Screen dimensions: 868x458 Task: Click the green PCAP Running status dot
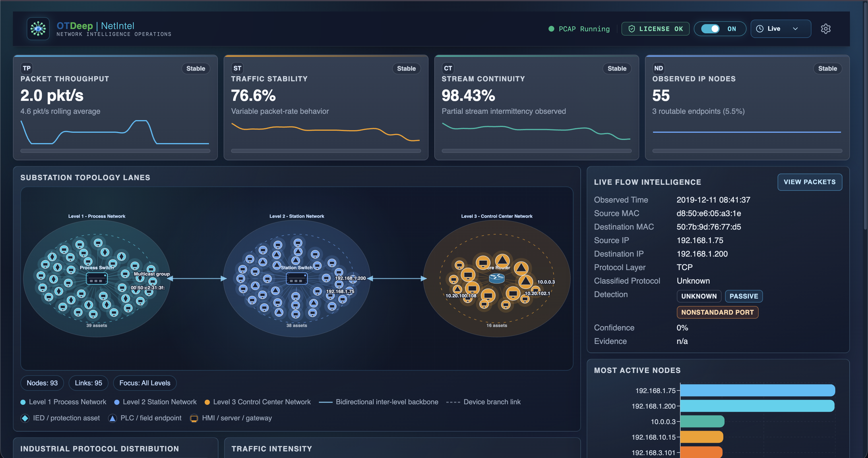(x=551, y=29)
